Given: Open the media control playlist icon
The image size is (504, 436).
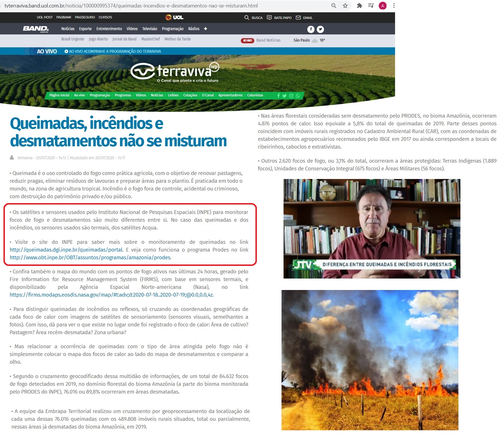Looking at the screenshot, I should [371, 5].
